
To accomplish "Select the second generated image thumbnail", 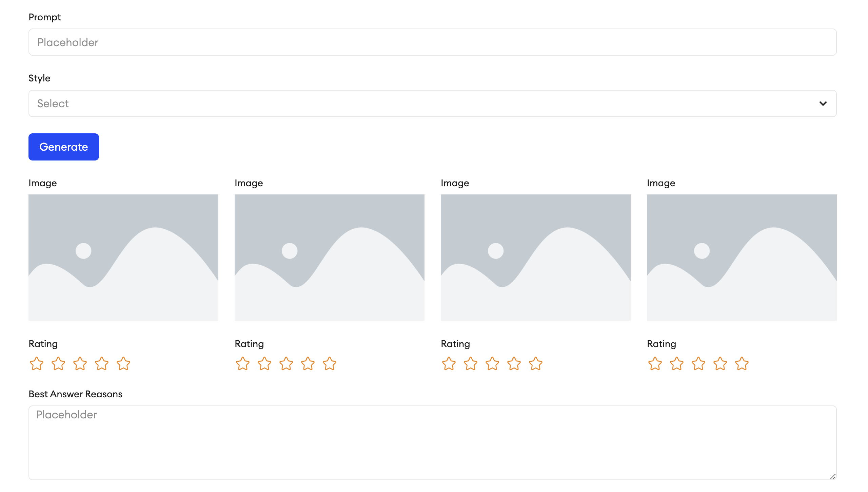I will pyautogui.click(x=330, y=258).
